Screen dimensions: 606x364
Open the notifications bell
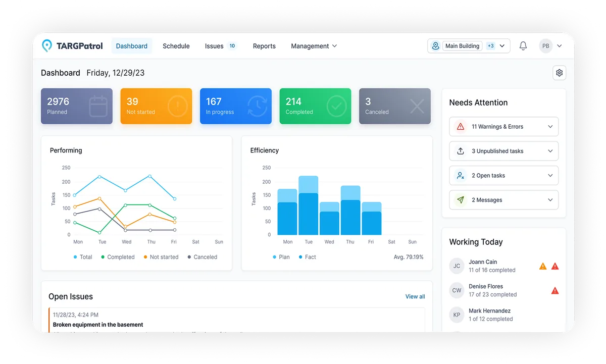click(x=523, y=45)
